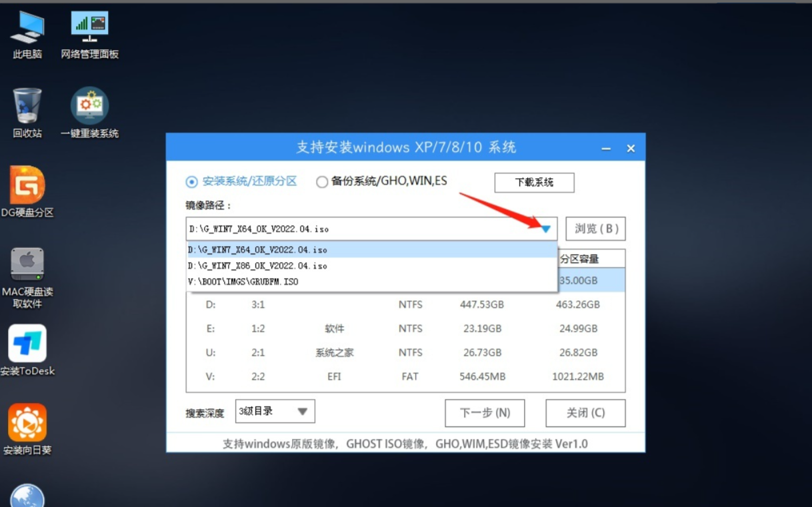This screenshot has width=812, height=507.
Task: Open the MAC硬盘读取软件 icon
Action: [27, 278]
